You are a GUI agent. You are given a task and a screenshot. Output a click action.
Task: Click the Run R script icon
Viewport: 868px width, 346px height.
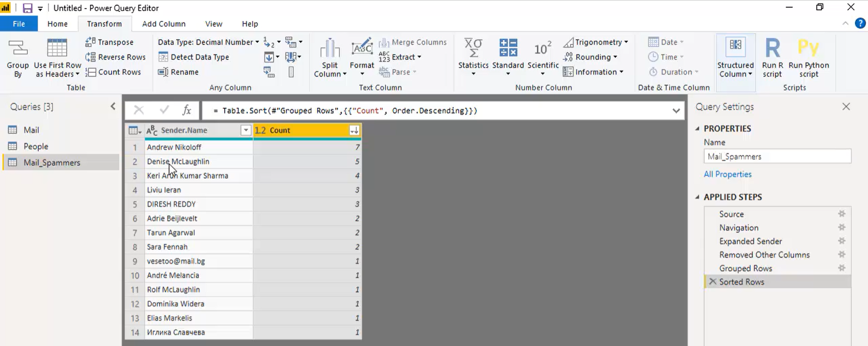coord(772,48)
